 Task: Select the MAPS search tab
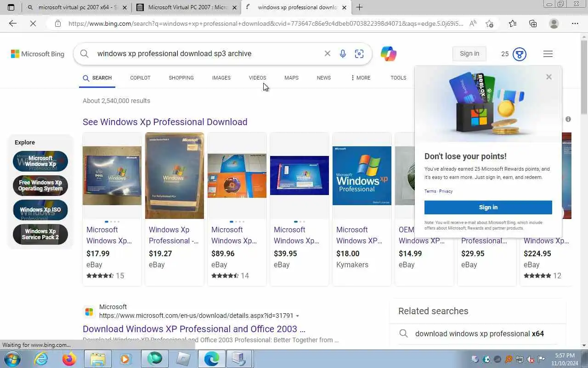coord(291,78)
